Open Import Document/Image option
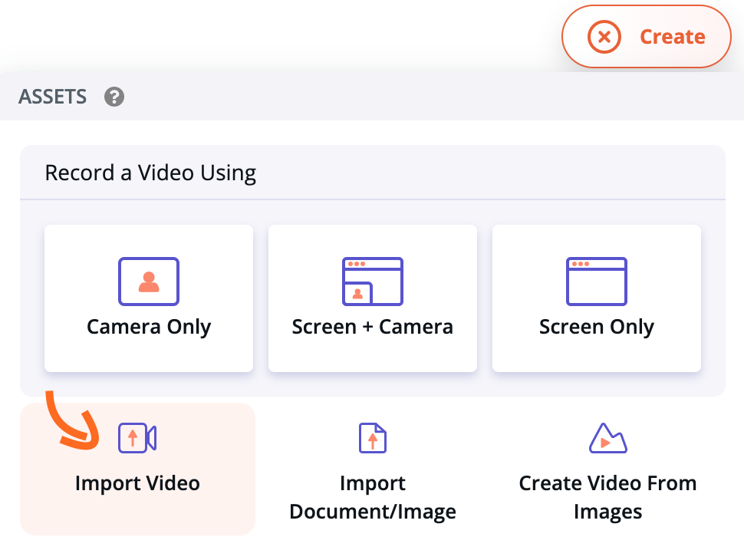The height and width of the screenshot is (560, 744). 373,469
